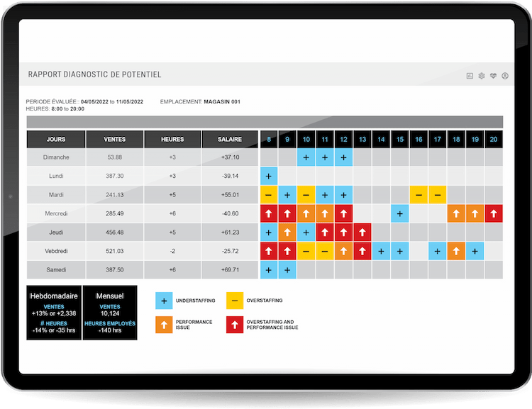Image resolution: width=532 pixels, height=409 pixels.
Task: Click Vebdredi overstaffing cell at hour 10
Action: pos(306,252)
